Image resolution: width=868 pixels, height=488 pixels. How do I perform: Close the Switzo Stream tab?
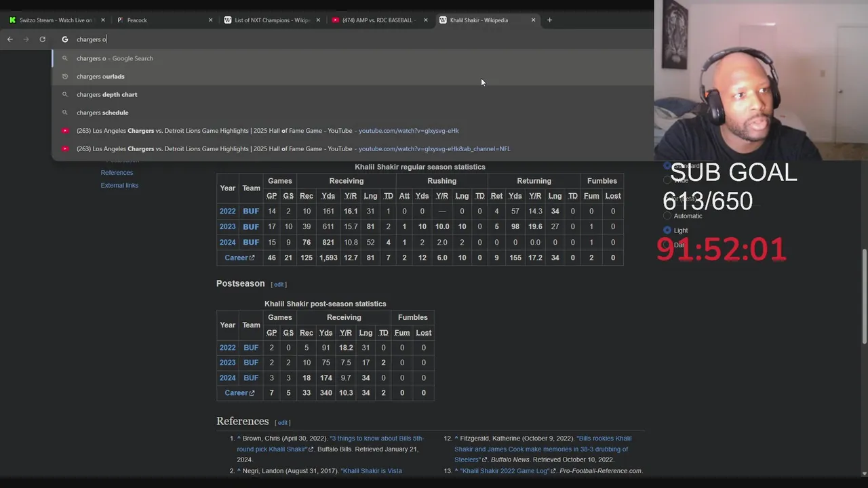point(102,20)
